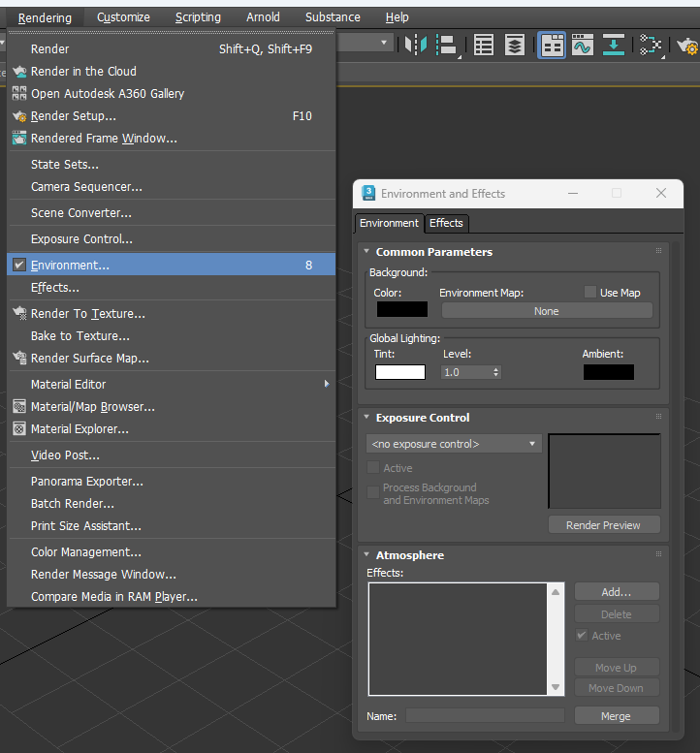The width and height of the screenshot is (700, 753).
Task: Click the Add atmosphere effect button
Action: pos(617,591)
